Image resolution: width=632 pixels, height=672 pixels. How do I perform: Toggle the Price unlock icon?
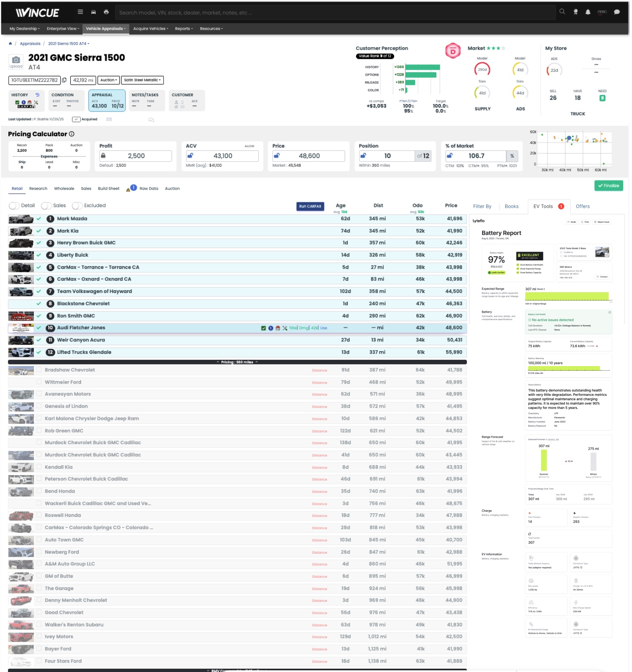[276, 155]
